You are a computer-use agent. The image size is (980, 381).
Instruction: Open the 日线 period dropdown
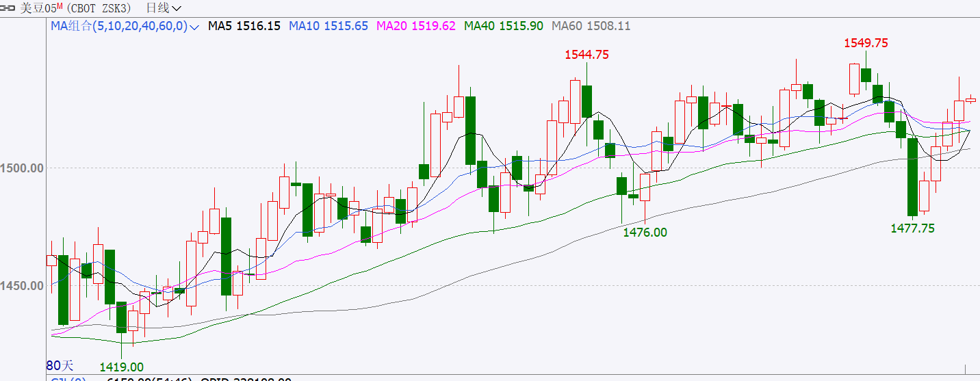click(x=164, y=8)
